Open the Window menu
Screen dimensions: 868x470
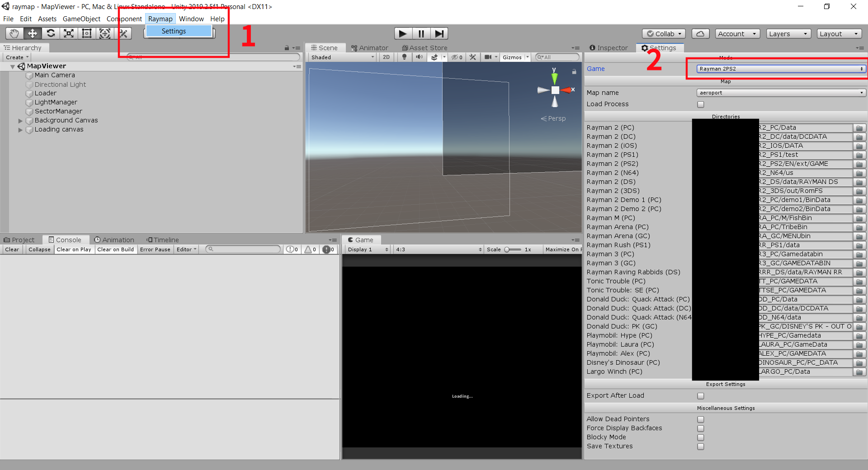191,19
